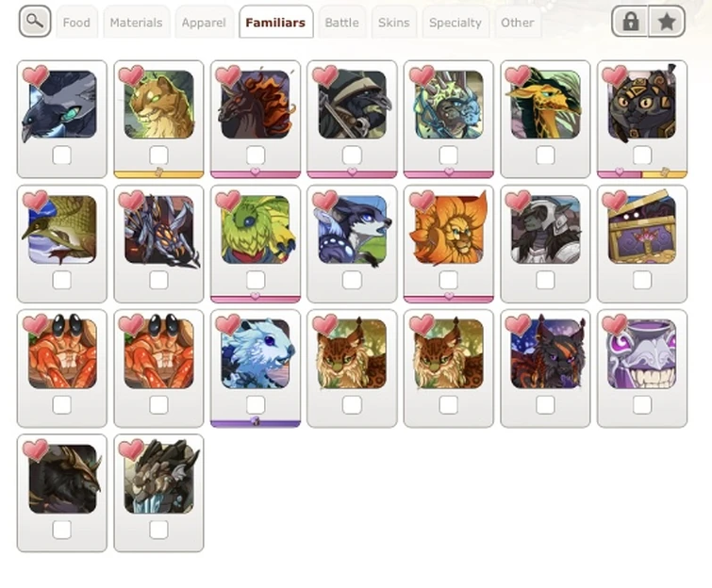Viewport: 712px width, 588px height.
Task: Select the grinning purple cauldron familiar
Action: tap(641, 354)
